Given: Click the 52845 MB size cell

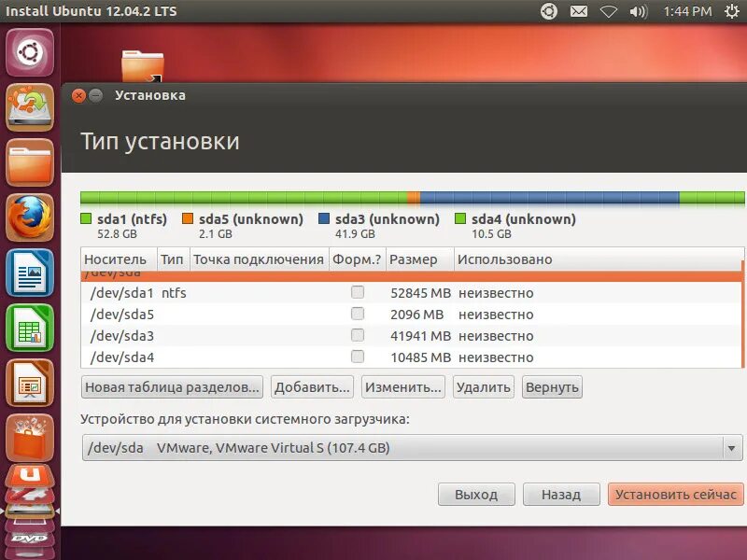Looking at the screenshot, I should [x=421, y=293].
